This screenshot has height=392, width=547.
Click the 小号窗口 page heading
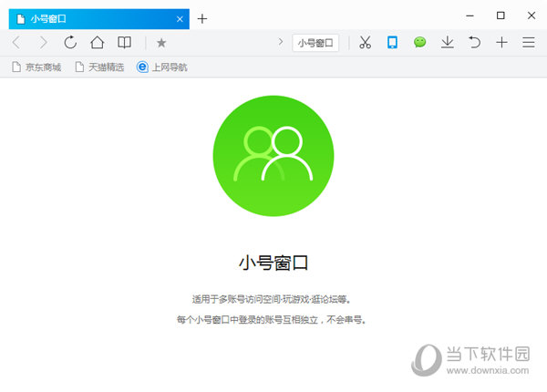tap(273, 263)
